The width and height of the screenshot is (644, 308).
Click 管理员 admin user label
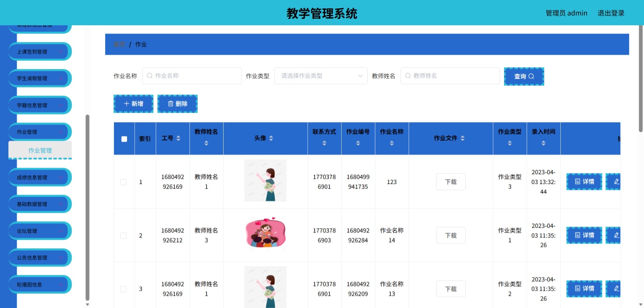pos(566,13)
